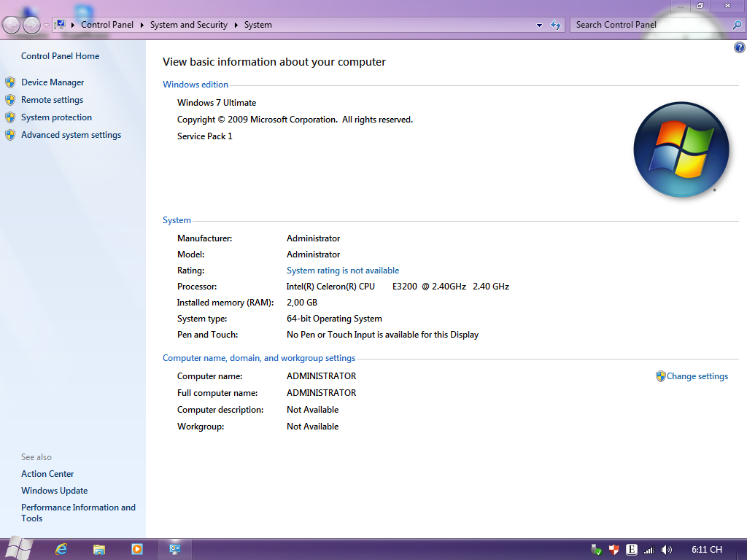Click the 64-bit Operating System text
This screenshot has height=560, width=747.
pos(334,319)
